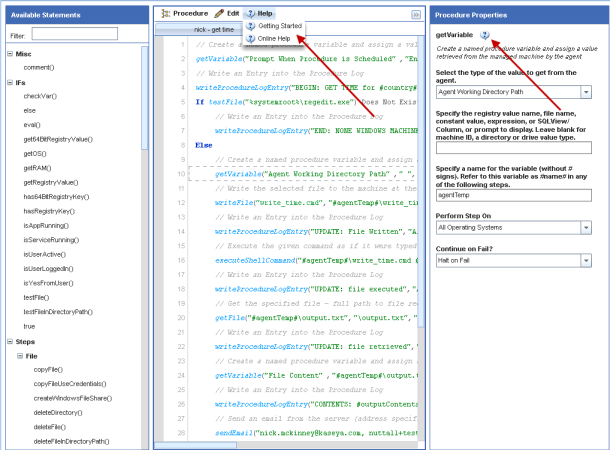Select the deleteDirectory() statement

(58, 413)
